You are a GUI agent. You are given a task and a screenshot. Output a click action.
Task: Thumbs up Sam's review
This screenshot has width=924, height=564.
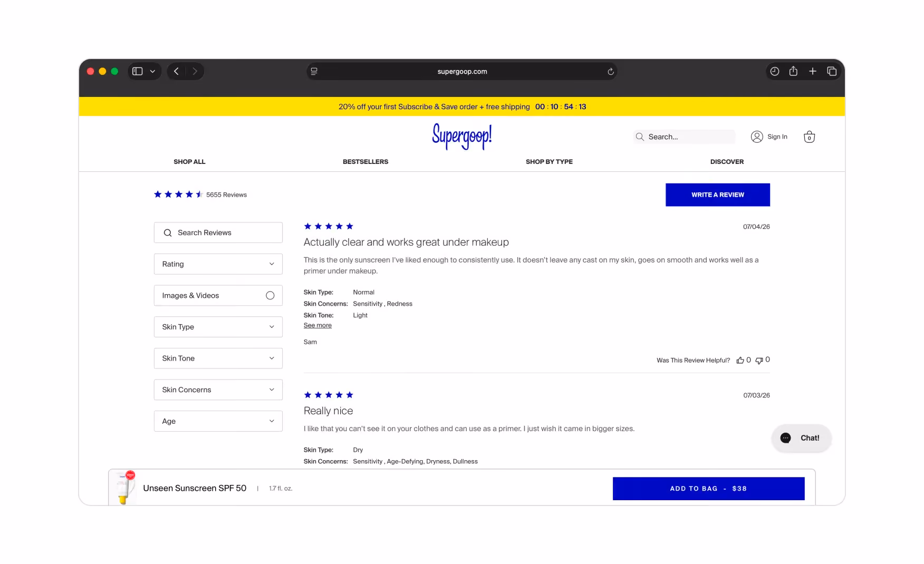pos(740,360)
